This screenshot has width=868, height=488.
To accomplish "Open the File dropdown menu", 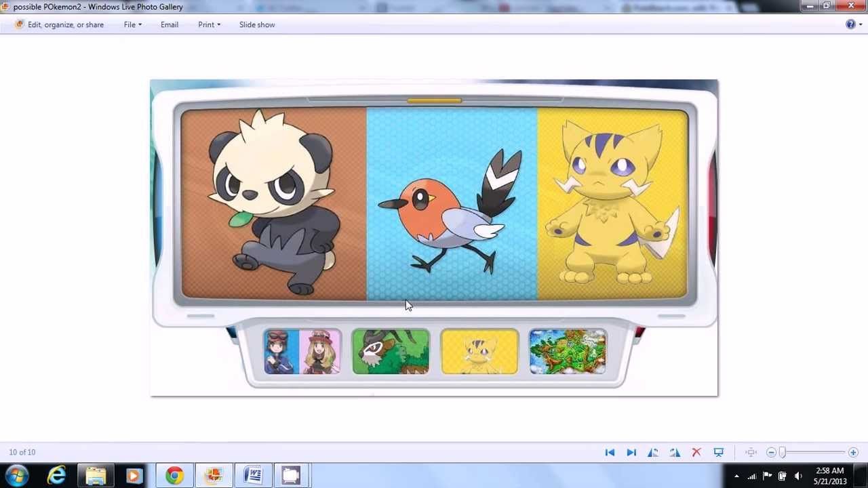I will tap(132, 24).
